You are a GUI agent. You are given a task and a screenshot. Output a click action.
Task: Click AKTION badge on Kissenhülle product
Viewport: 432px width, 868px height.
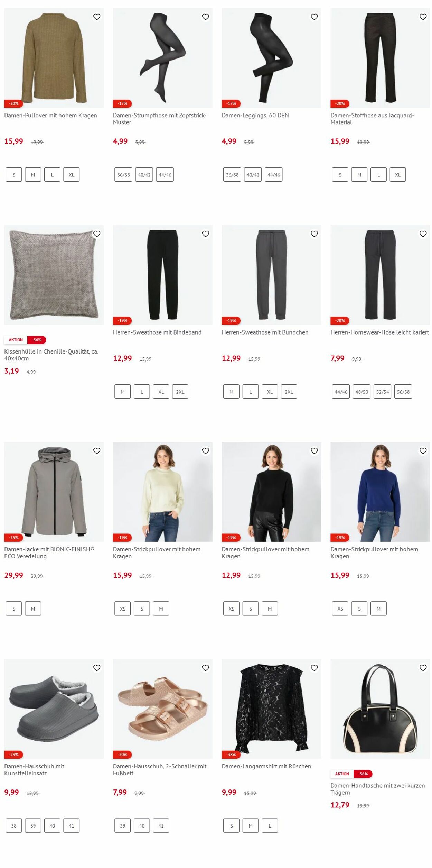16,340
